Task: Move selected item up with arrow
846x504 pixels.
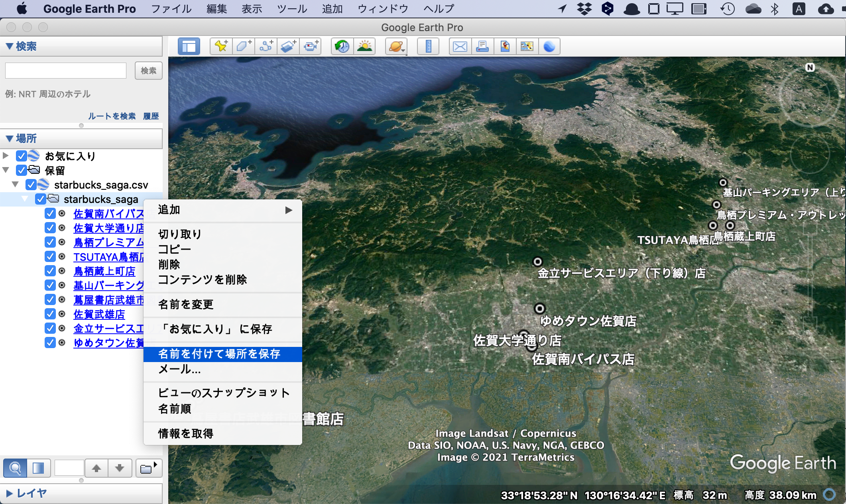Action: point(96,468)
